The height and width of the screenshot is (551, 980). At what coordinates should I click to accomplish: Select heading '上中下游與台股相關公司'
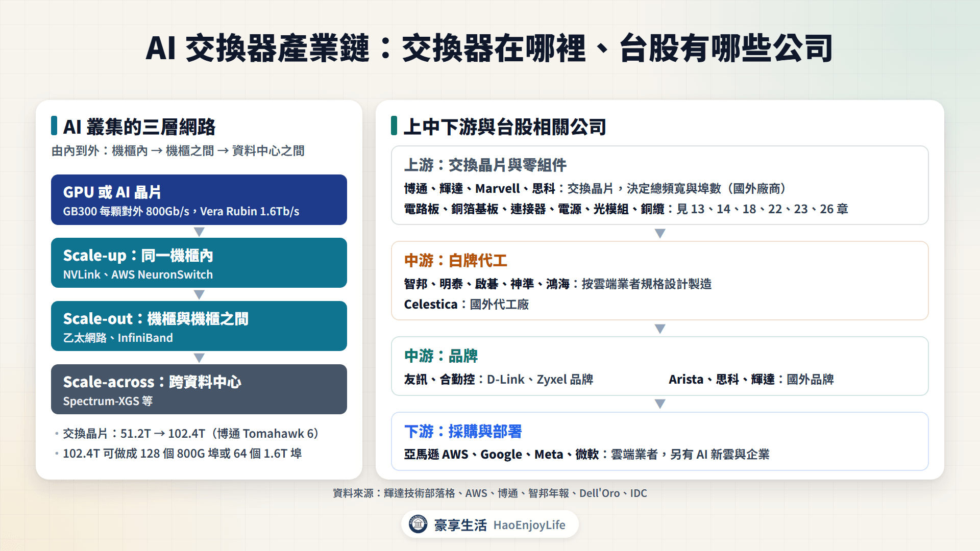(505, 127)
